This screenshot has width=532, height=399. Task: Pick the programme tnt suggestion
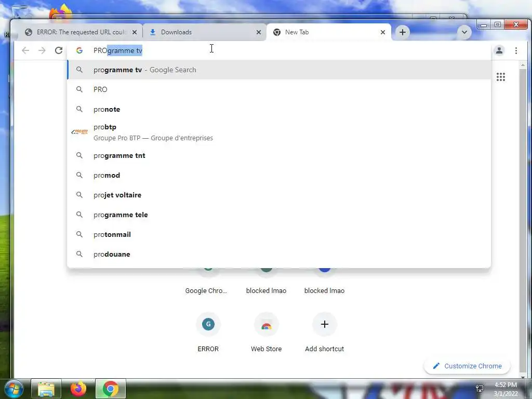click(279, 155)
